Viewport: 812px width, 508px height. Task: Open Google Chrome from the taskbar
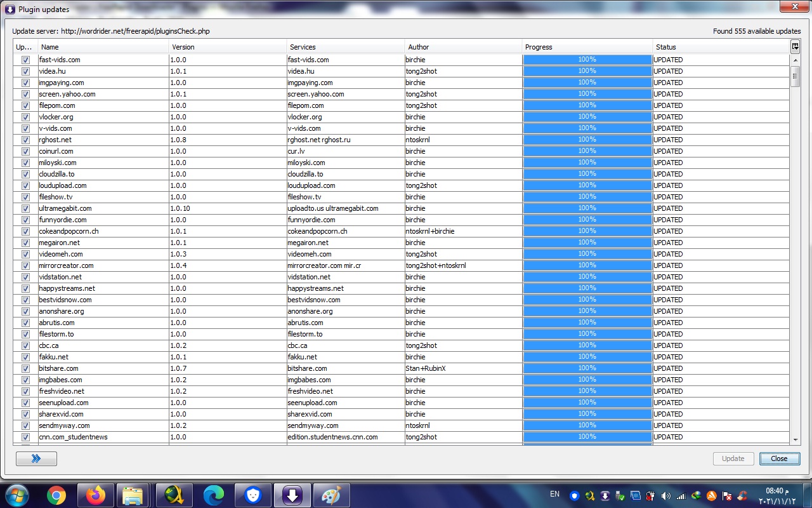56,495
